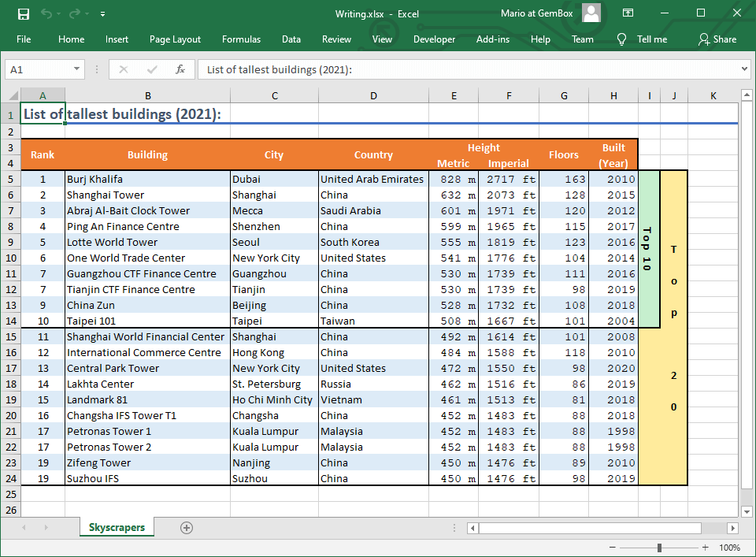Screen dimensions: 756x557
Task: Open the Name Box dropdown arrow
Action: (76, 69)
